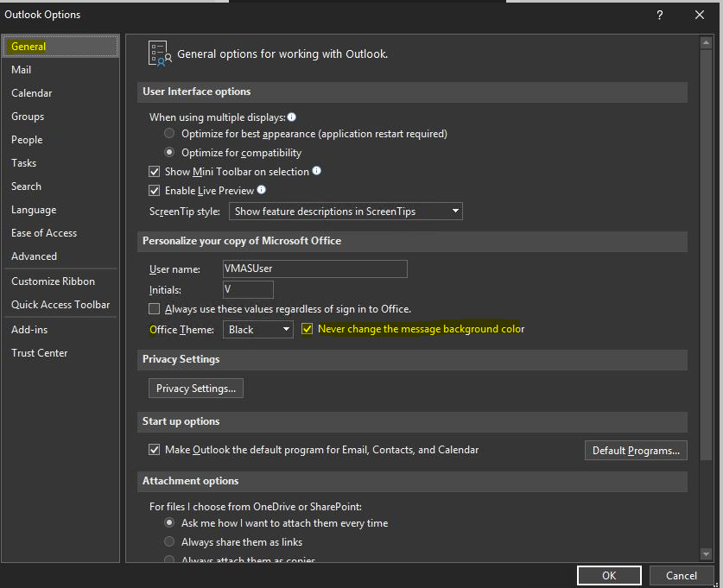The width and height of the screenshot is (723, 588).
Task: Open the Quick Access Toolbar category
Action: 60,305
